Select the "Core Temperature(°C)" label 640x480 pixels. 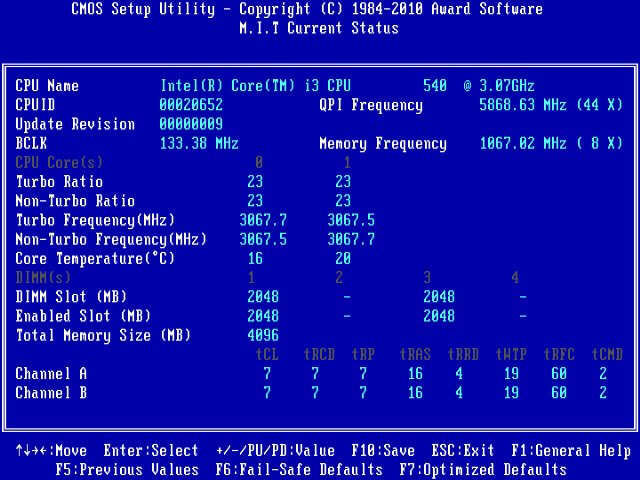95,259
